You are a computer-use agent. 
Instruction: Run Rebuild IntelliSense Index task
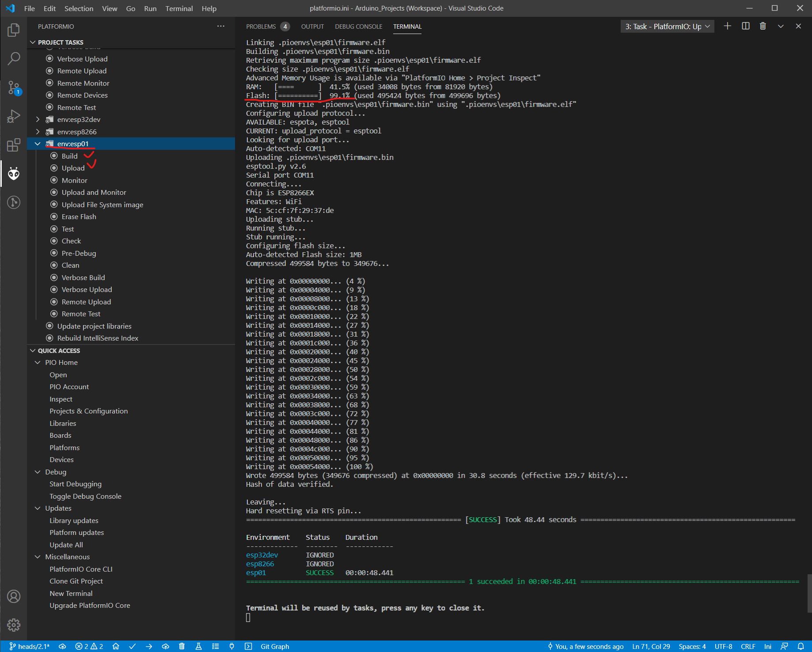click(98, 338)
